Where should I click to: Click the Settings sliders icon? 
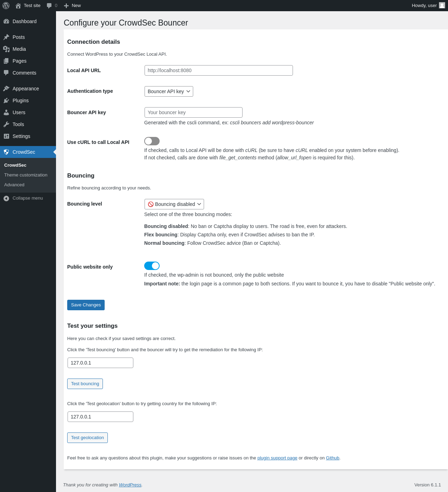pyautogui.click(x=6, y=136)
